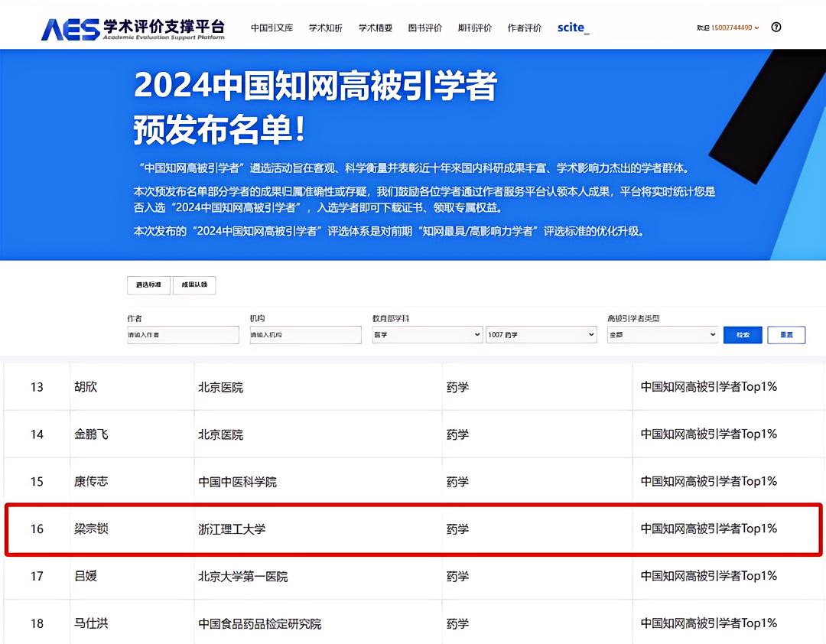The width and height of the screenshot is (826, 644).
Task: Click 药学 in the 梁宗锁 row
Action: click(457, 529)
